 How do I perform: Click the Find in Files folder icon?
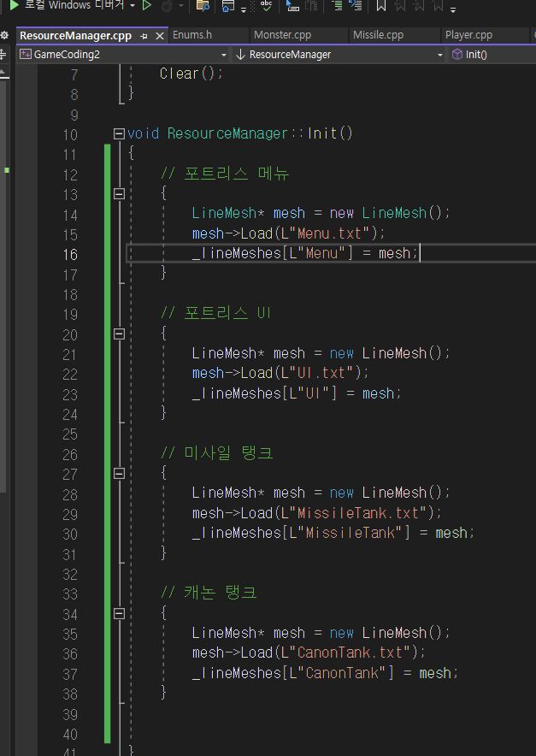coord(203,6)
